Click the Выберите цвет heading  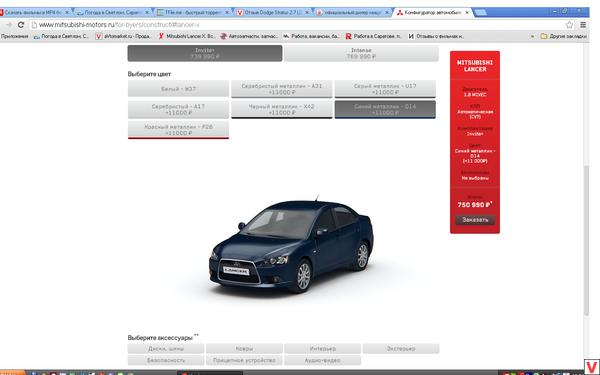pos(149,74)
